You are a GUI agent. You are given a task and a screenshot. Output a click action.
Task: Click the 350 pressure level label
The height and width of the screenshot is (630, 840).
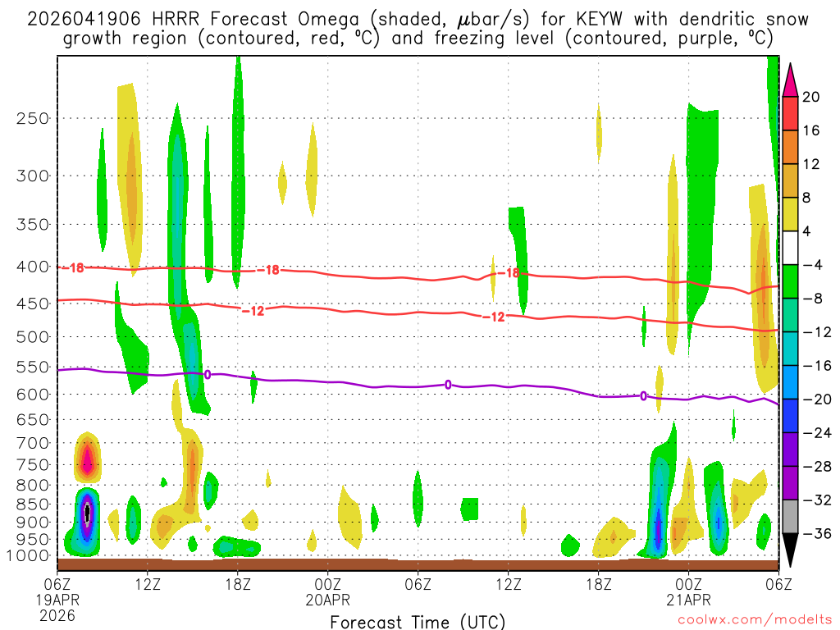coord(33,225)
